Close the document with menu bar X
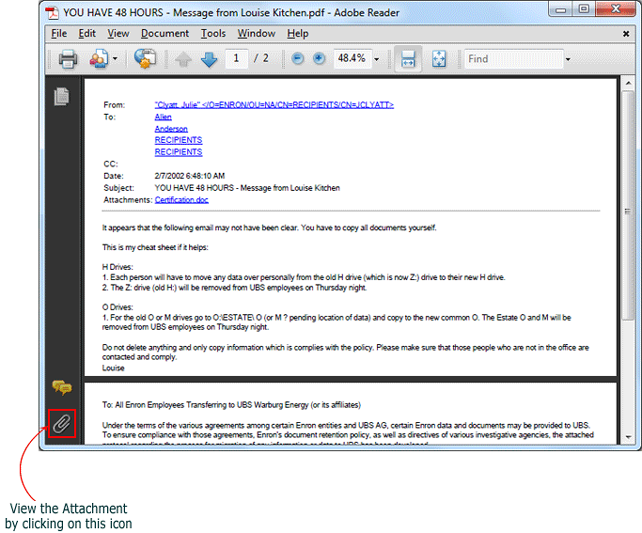The width and height of the screenshot is (642, 533). click(626, 34)
